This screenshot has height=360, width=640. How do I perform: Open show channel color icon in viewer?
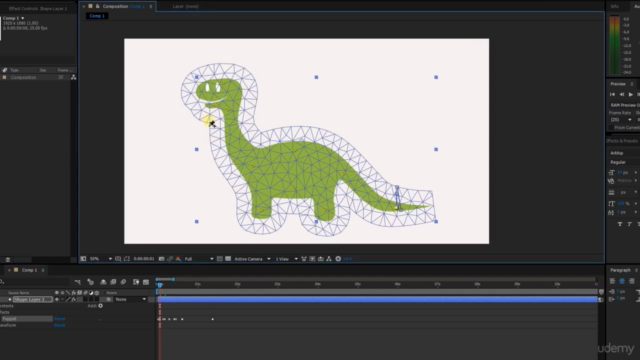click(178, 259)
